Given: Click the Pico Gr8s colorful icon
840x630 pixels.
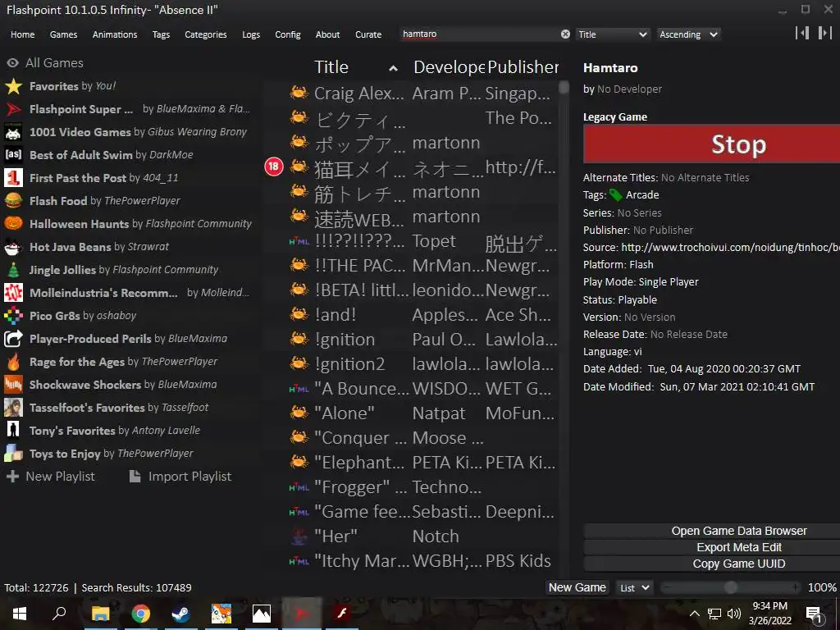Looking at the screenshot, I should coord(13,316).
